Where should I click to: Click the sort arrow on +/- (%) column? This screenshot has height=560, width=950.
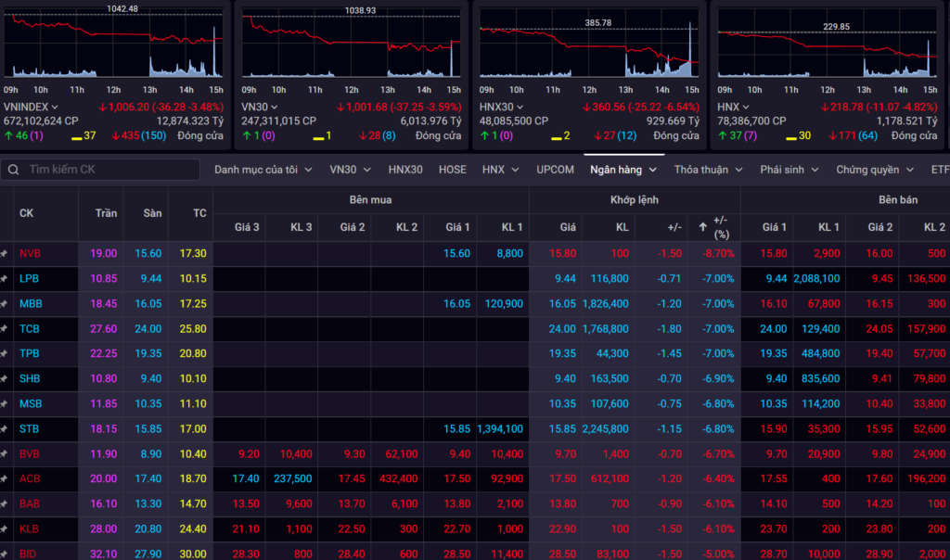pos(702,226)
